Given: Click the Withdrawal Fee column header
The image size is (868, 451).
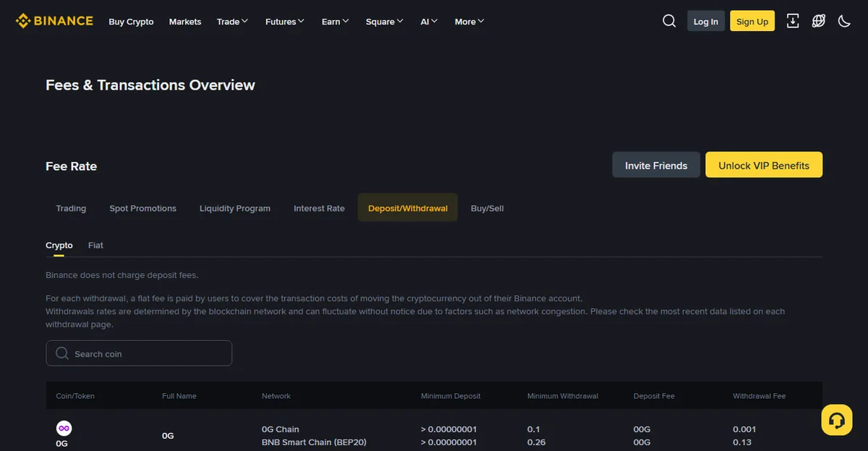Looking at the screenshot, I should [x=759, y=396].
